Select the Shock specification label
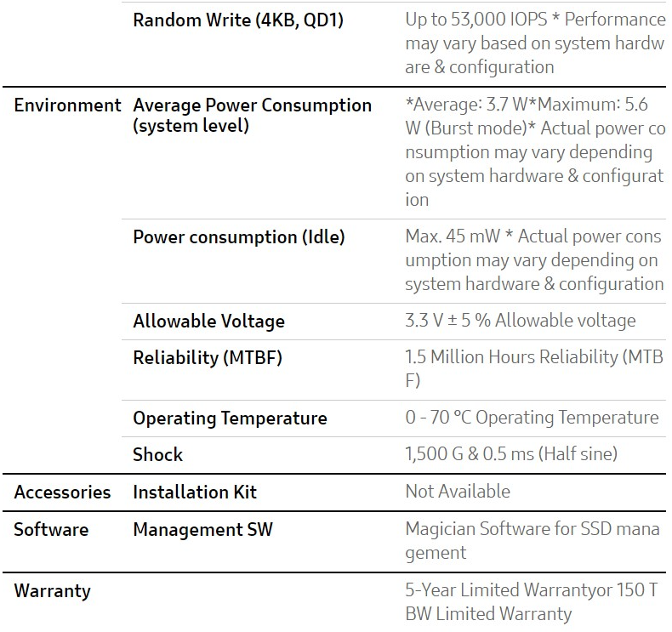 (x=157, y=455)
